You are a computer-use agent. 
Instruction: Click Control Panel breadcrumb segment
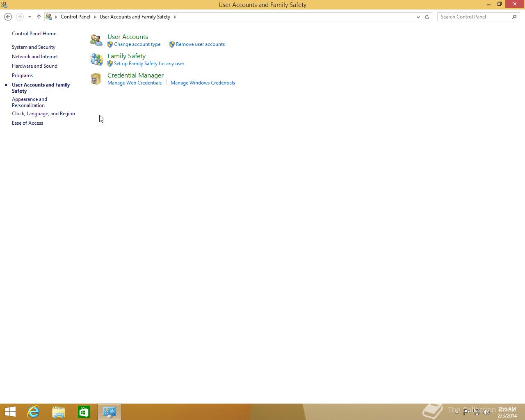point(75,17)
